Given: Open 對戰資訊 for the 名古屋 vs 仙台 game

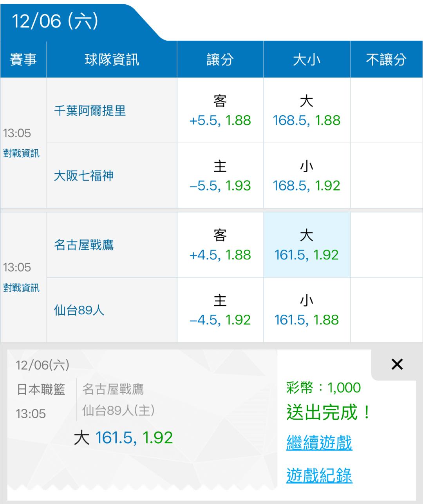Looking at the screenshot, I should pos(22,288).
